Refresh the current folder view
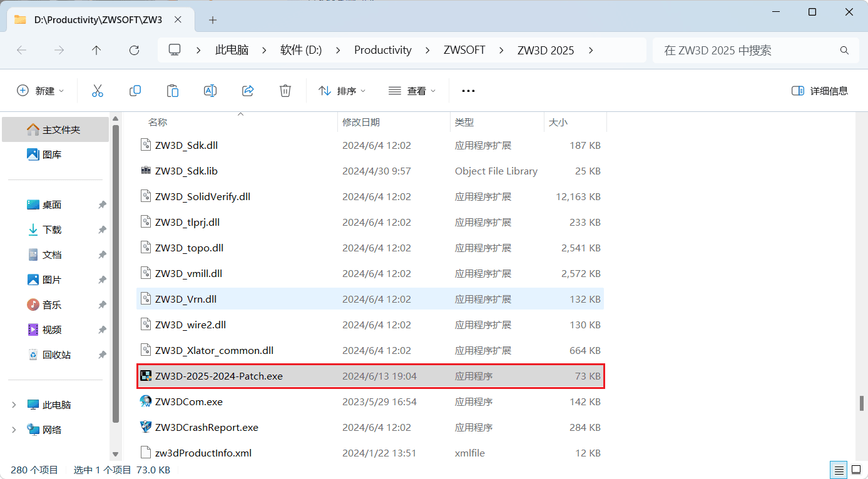Viewport: 868px width, 479px height. click(134, 50)
